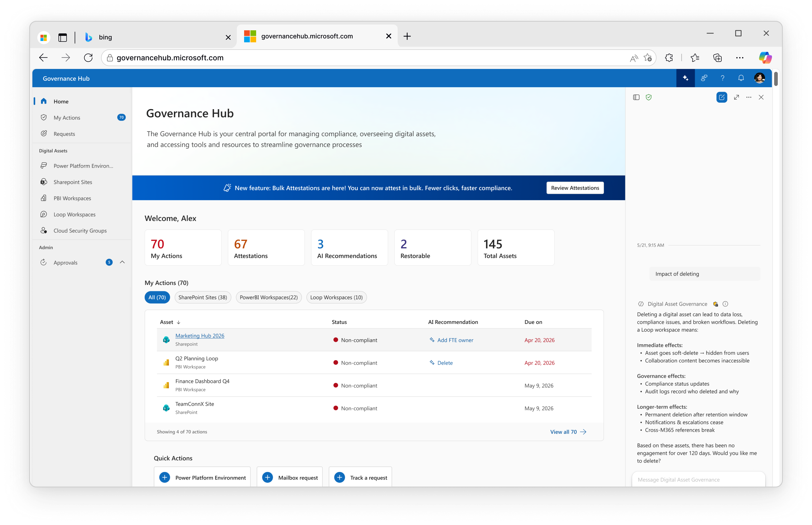Open the help question mark icon

(722, 78)
